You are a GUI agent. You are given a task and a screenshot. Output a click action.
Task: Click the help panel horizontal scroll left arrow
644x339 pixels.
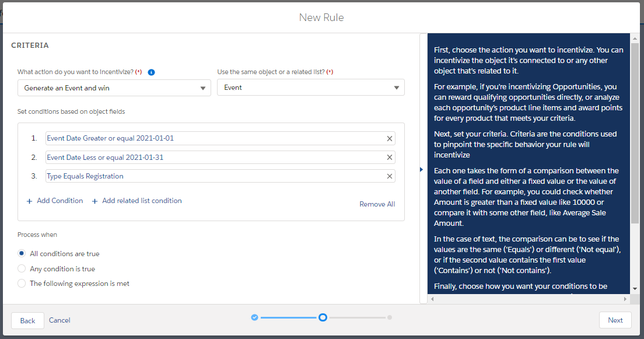click(432, 299)
